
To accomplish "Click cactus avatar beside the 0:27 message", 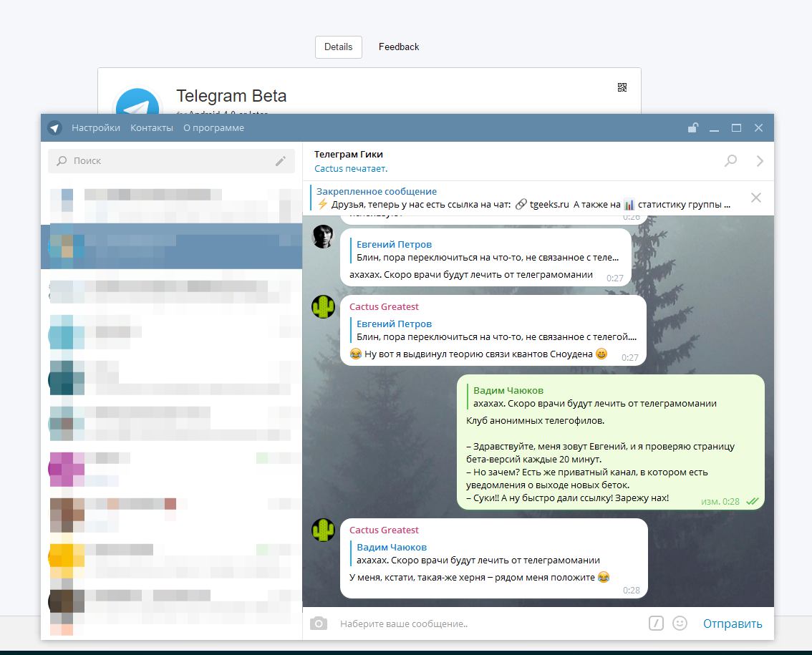I will (x=323, y=306).
